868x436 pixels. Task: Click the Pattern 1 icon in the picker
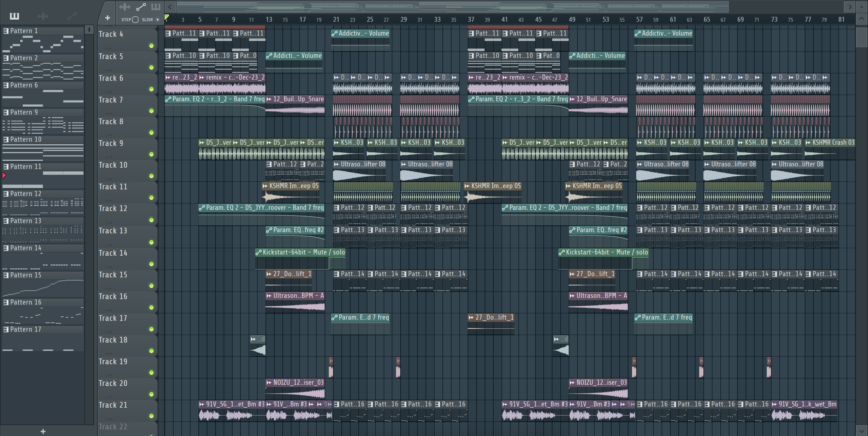6,31
